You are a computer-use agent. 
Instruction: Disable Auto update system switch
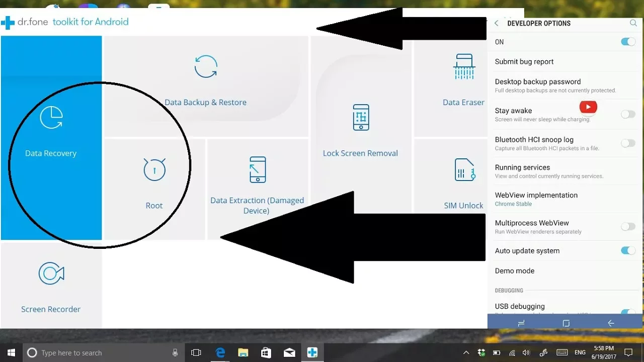[x=628, y=250]
